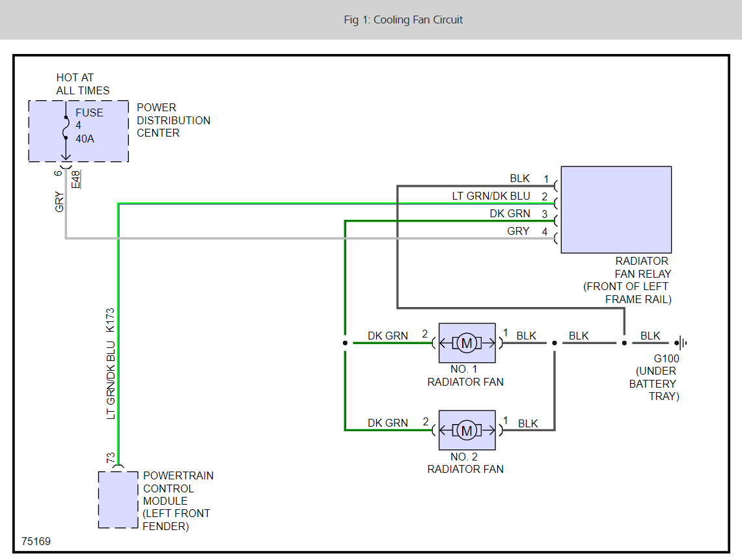Select the DK GRN label at relay pin 3
This screenshot has width=742, height=560.
click(510, 213)
